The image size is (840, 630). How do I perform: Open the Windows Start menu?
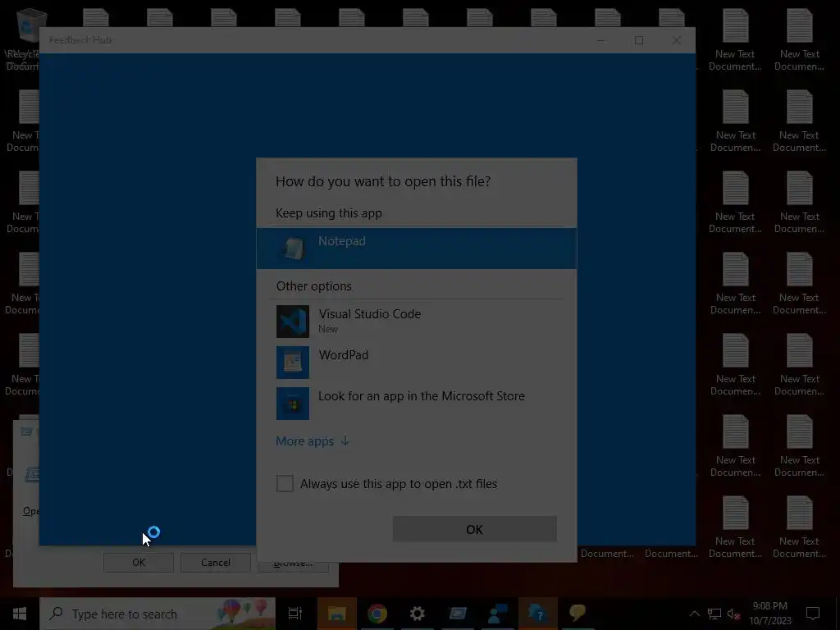(x=20, y=614)
